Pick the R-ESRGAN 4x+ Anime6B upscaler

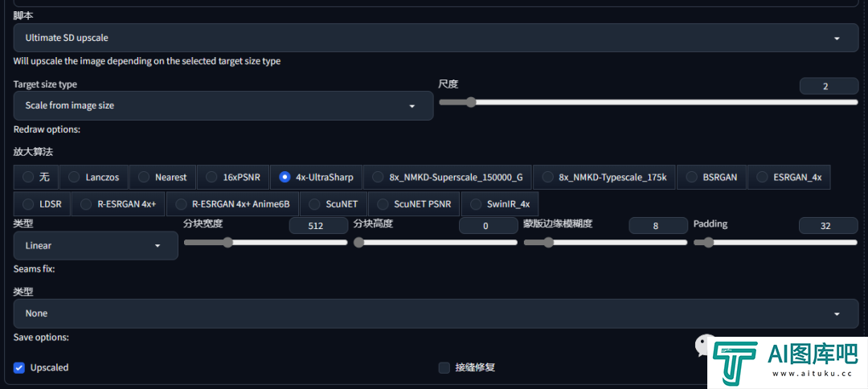(x=232, y=203)
